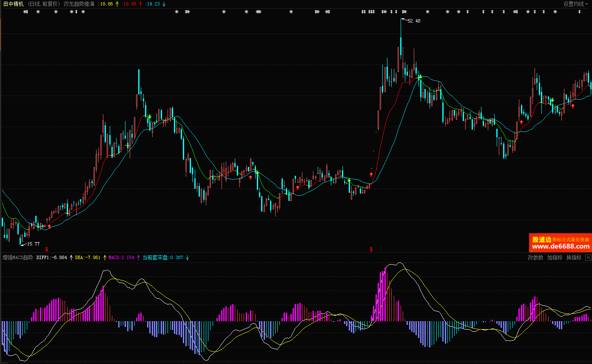Open the 换指标 indicator switcher
The image size is (592, 364).
click(574, 257)
